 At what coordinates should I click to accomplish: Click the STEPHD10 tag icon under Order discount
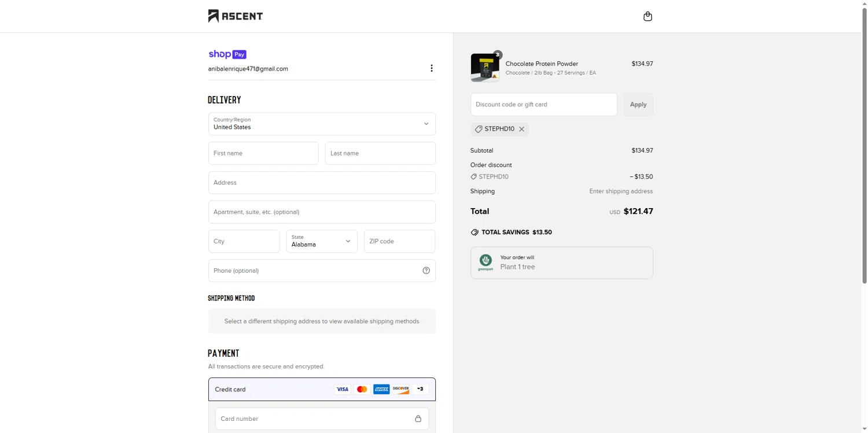(x=473, y=177)
